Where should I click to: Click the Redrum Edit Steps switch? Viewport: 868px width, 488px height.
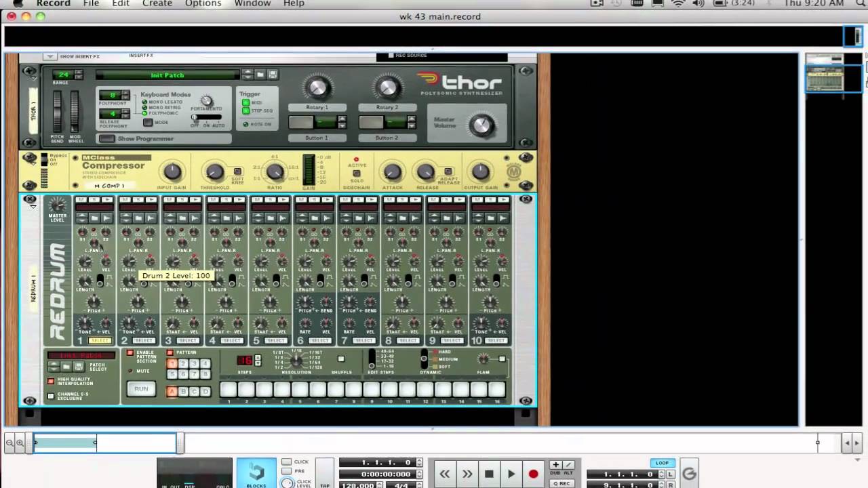372,359
